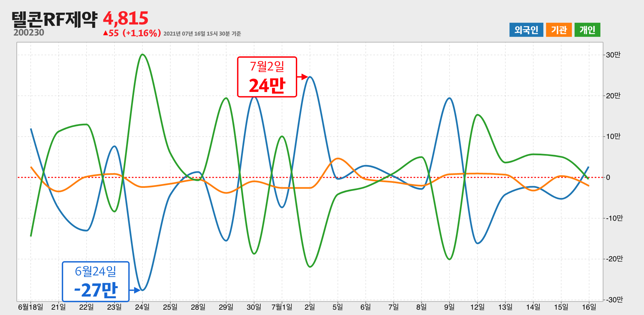This screenshot has height=315, width=644.
Task: Click the green line trough on 9일
Action: (x=449, y=259)
